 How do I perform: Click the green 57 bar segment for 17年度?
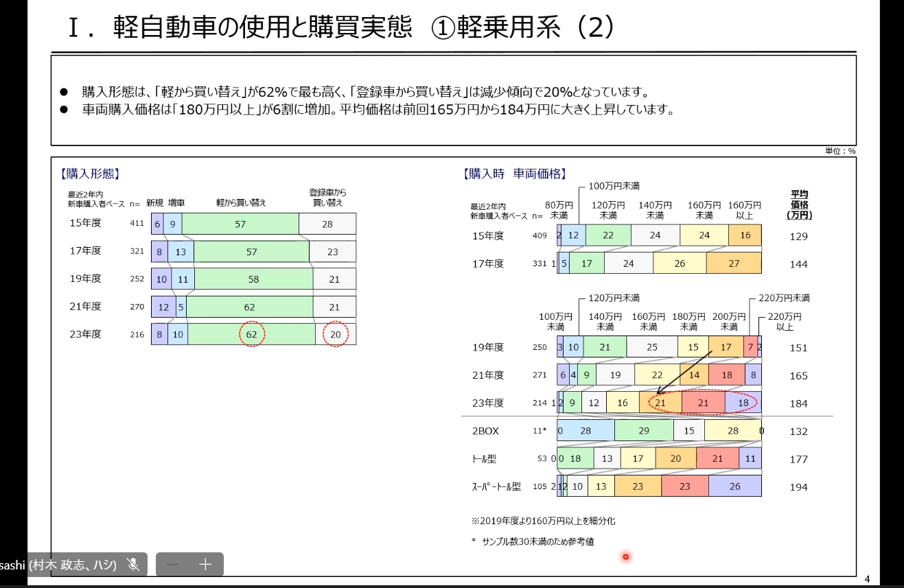coord(251,250)
